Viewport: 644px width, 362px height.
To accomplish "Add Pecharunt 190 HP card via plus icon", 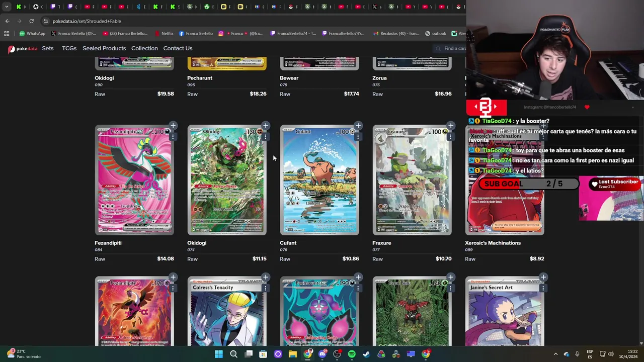I will (358, 277).
